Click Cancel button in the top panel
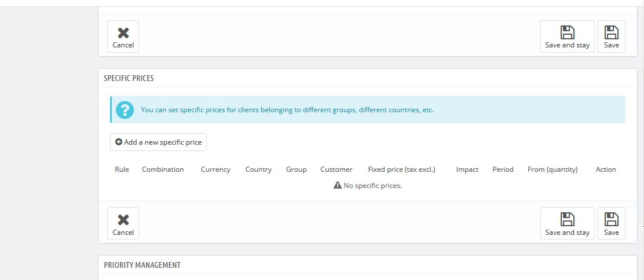The image size is (644, 280). 123,36
